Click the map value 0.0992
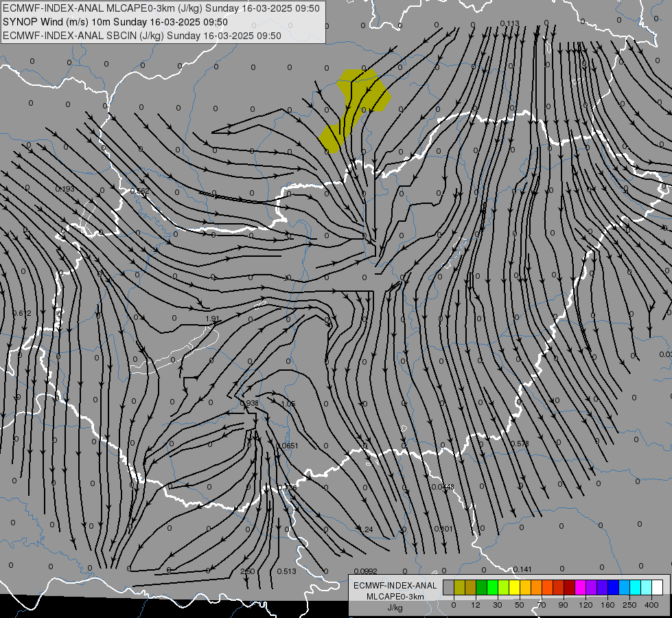Screen dimensions: 672x618 pyautogui.click(x=366, y=571)
